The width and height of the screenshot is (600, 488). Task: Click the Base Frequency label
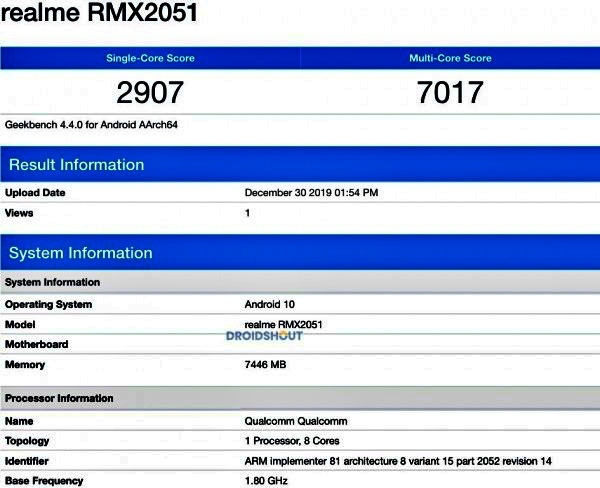[x=44, y=481]
